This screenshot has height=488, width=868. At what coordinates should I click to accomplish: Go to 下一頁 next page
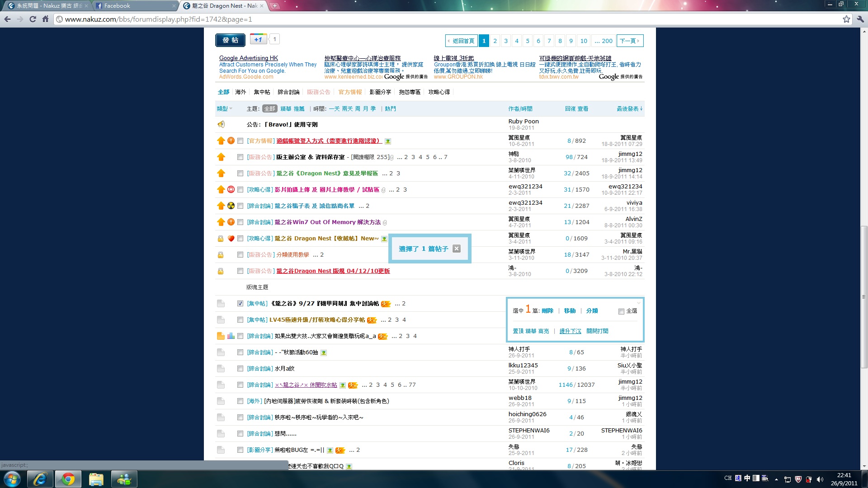click(630, 41)
